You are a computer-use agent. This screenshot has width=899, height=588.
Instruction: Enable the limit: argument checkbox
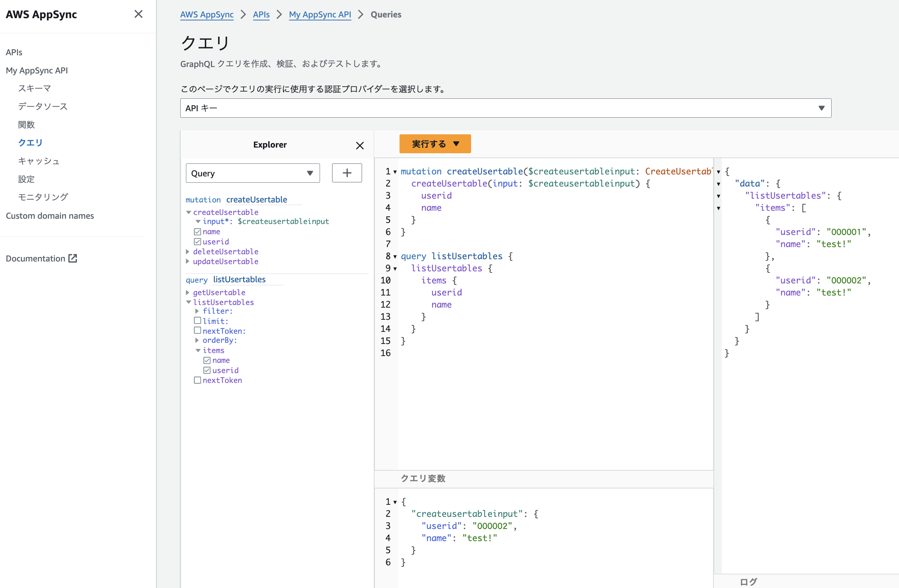pos(197,321)
